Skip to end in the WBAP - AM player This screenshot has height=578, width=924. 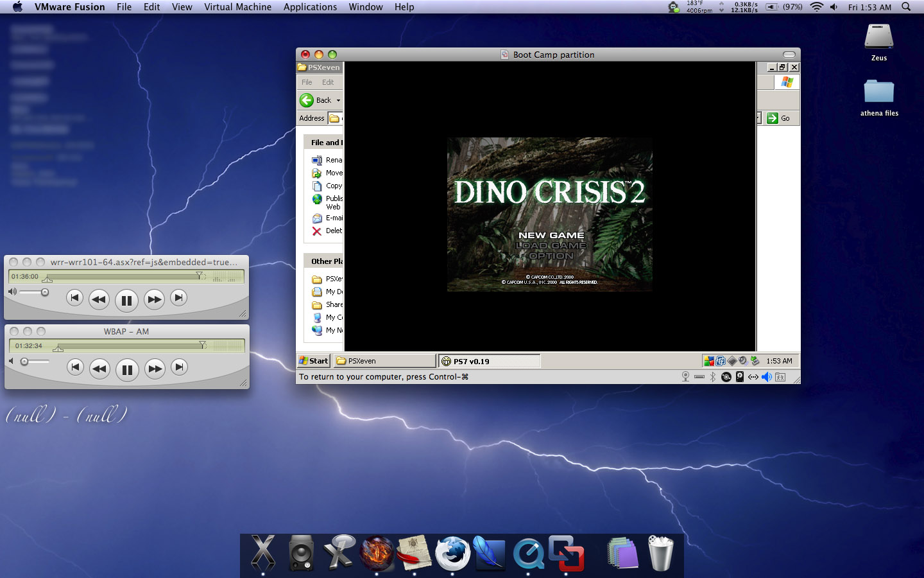pos(180,367)
